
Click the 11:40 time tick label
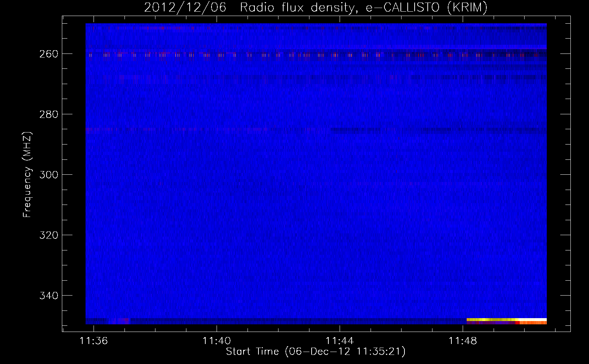[217, 341]
